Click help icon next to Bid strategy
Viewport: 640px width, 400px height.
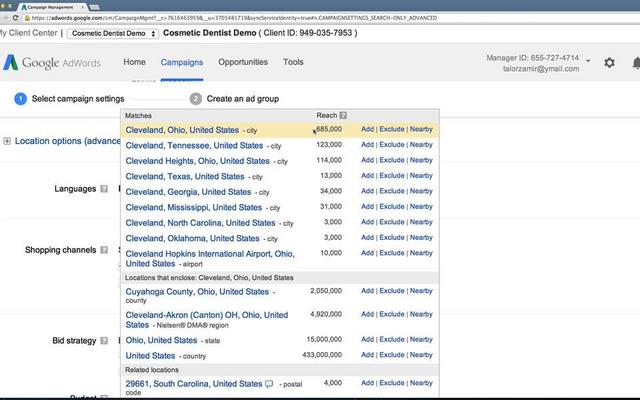pos(104,340)
